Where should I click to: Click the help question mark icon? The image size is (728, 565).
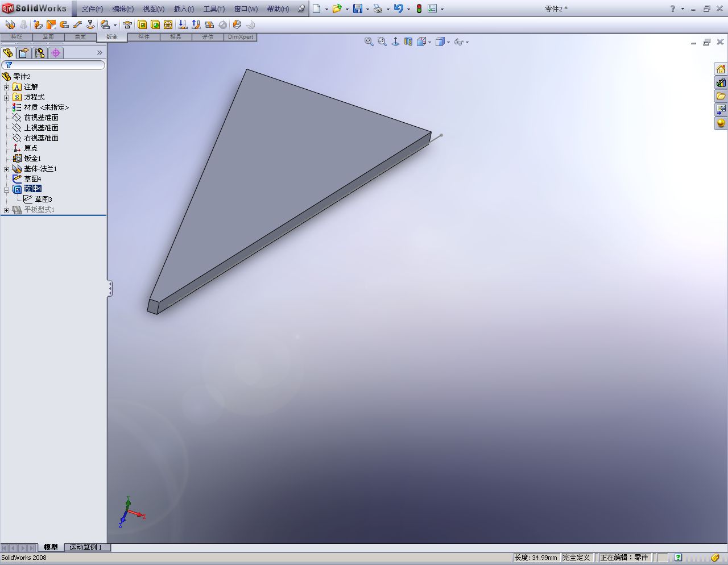[x=673, y=9]
